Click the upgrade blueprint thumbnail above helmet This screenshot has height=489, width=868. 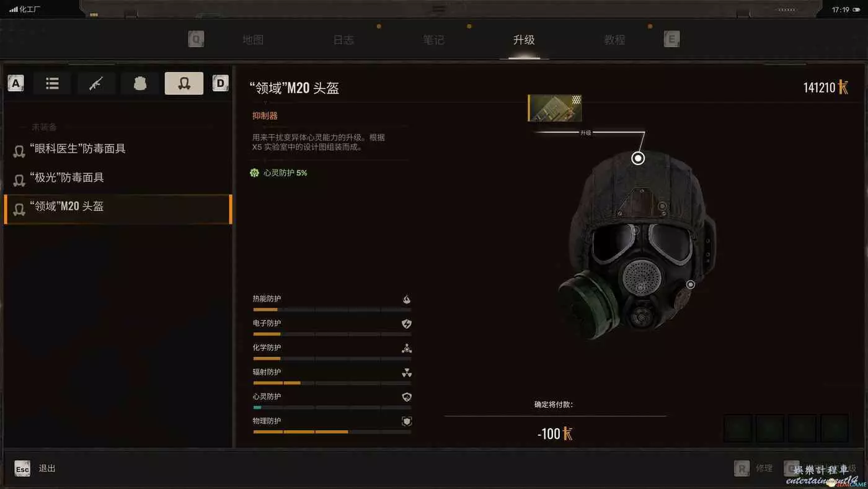coord(554,108)
